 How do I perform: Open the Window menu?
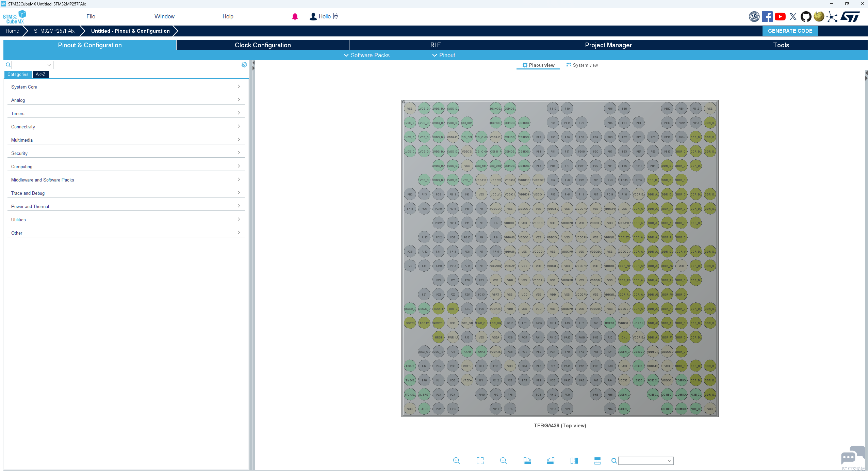tap(164, 16)
